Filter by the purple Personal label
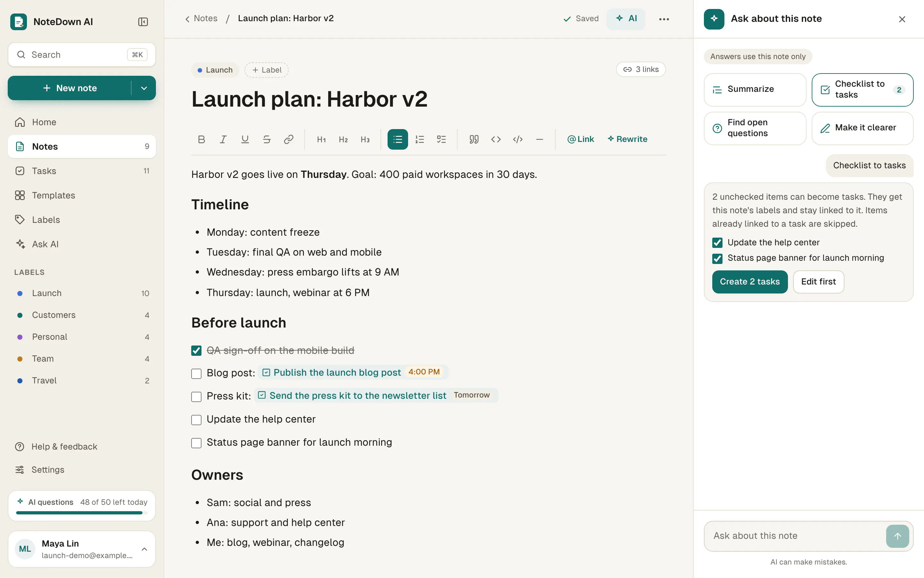 coord(82,337)
